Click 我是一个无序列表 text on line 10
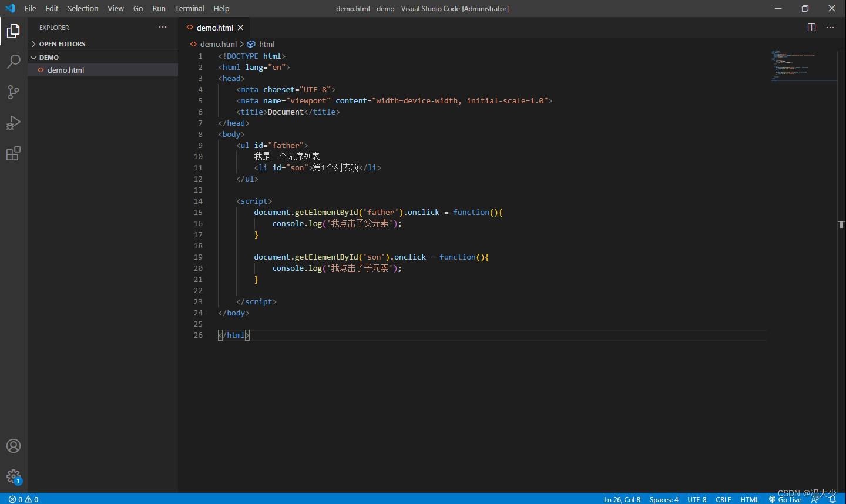The width and height of the screenshot is (846, 504). [287, 156]
